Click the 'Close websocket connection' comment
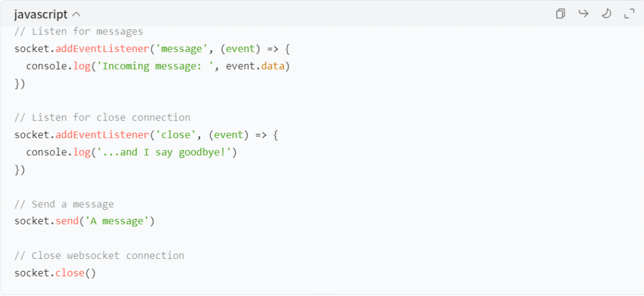 (99, 256)
